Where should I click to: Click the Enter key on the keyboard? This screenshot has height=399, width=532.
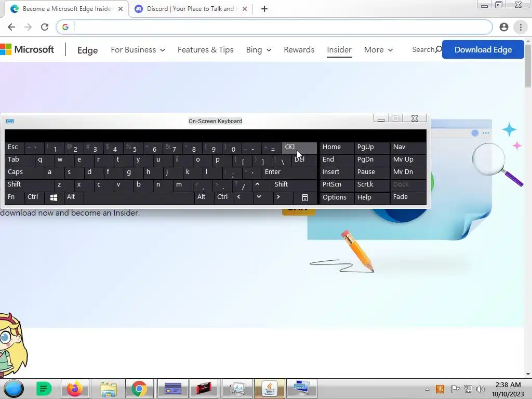289,172
